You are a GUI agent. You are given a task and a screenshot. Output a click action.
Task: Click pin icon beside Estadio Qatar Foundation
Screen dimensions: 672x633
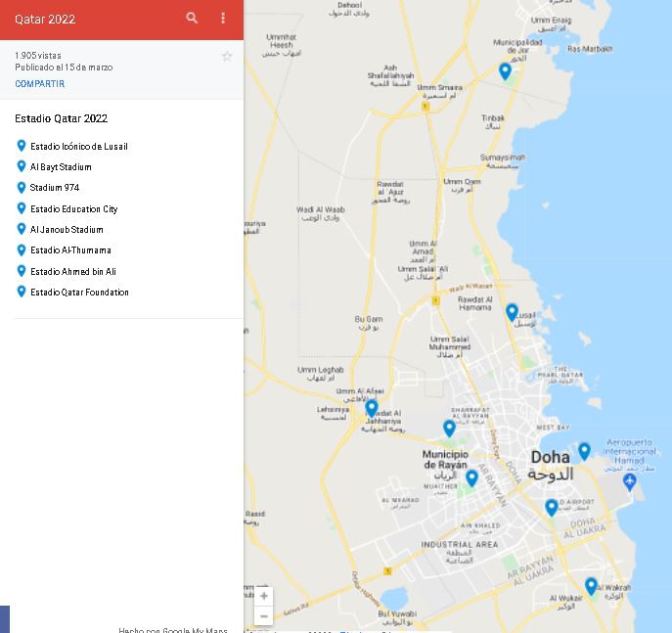click(21, 291)
